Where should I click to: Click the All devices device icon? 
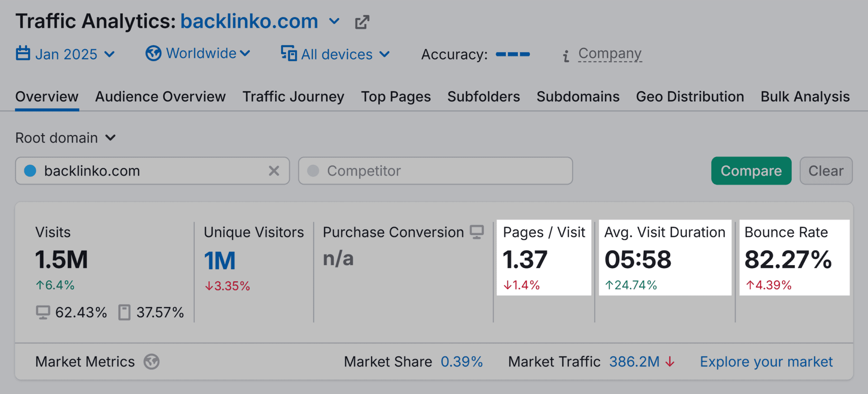(288, 54)
